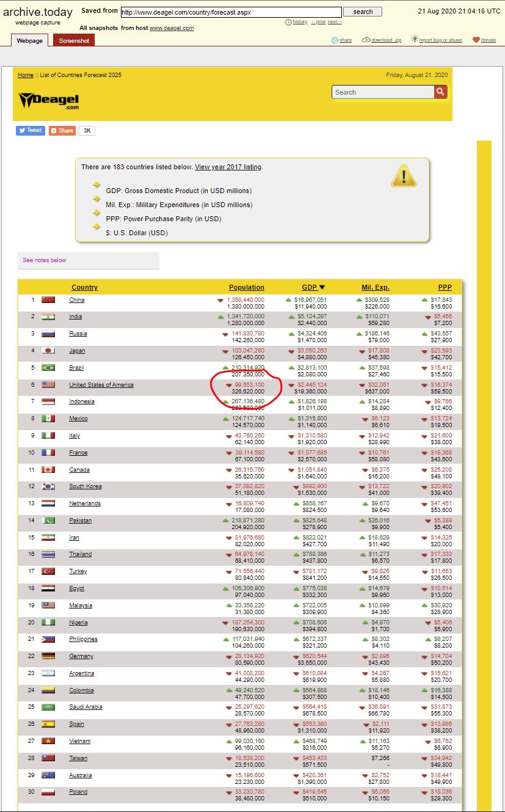The width and height of the screenshot is (505, 812).
Task: Click the yellow warning triangle icon
Action: point(404,175)
